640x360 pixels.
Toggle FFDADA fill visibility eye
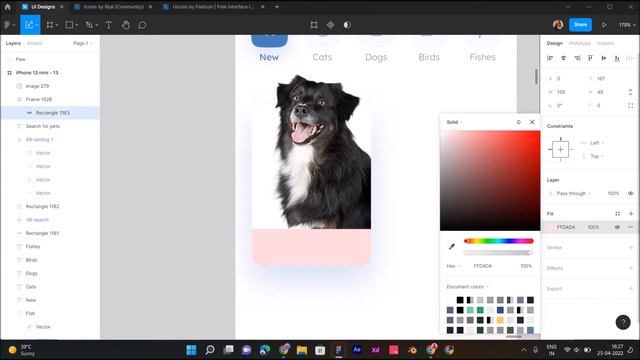tap(617, 227)
